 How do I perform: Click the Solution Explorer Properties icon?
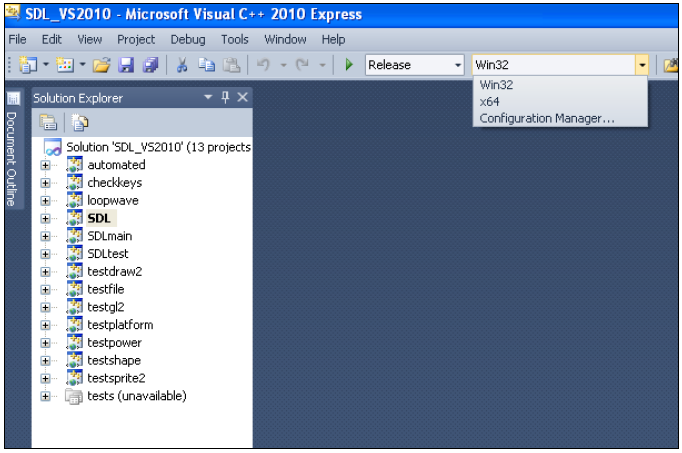48,123
